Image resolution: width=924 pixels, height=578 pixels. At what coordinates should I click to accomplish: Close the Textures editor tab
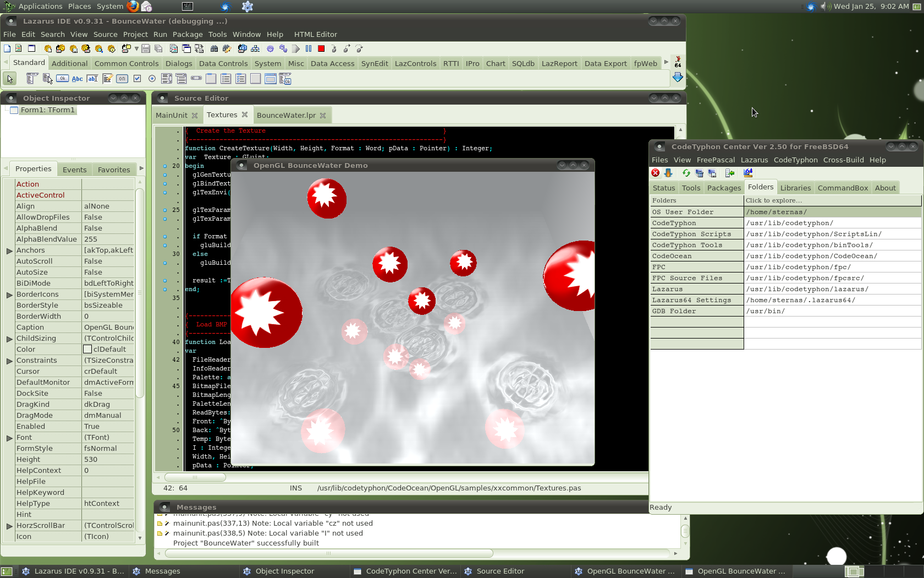tap(245, 114)
